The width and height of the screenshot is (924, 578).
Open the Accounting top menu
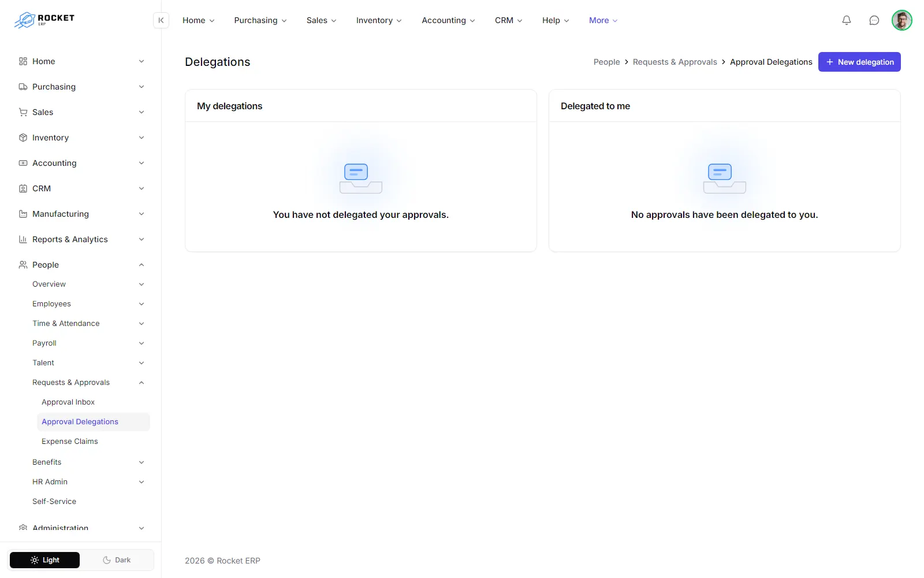click(449, 20)
